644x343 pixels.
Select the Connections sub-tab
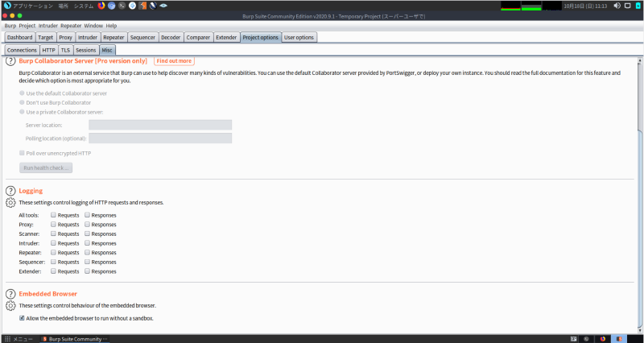click(x=22, y=50)
